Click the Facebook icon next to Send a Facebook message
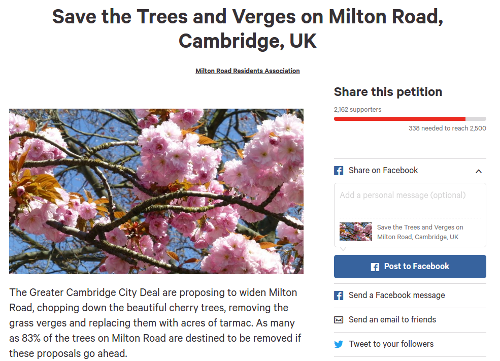Screen dimensions: 500x361 (x=338, y=295)
